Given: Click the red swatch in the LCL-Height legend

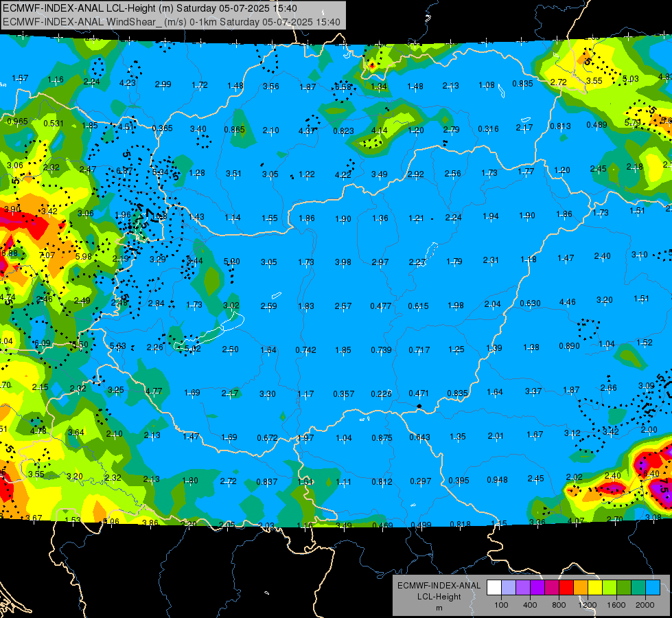Looking at the screenshot, I should click(566, 587).
